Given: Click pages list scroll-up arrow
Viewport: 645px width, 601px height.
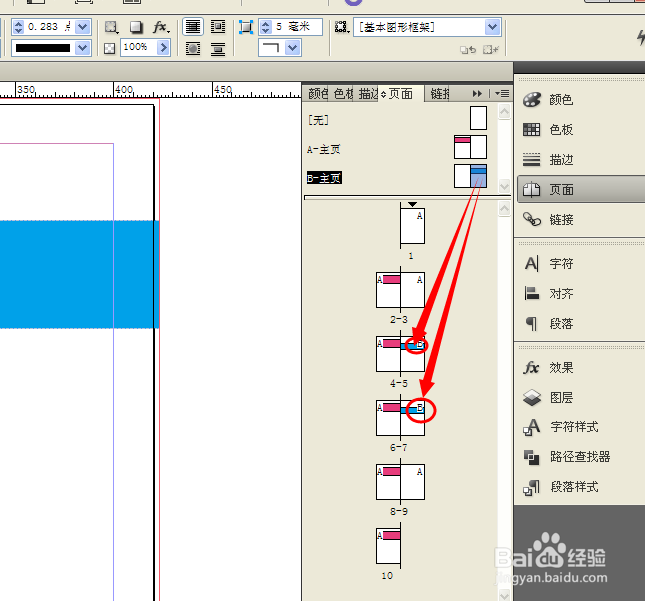Looking at the screenshot, I should 504,209.
